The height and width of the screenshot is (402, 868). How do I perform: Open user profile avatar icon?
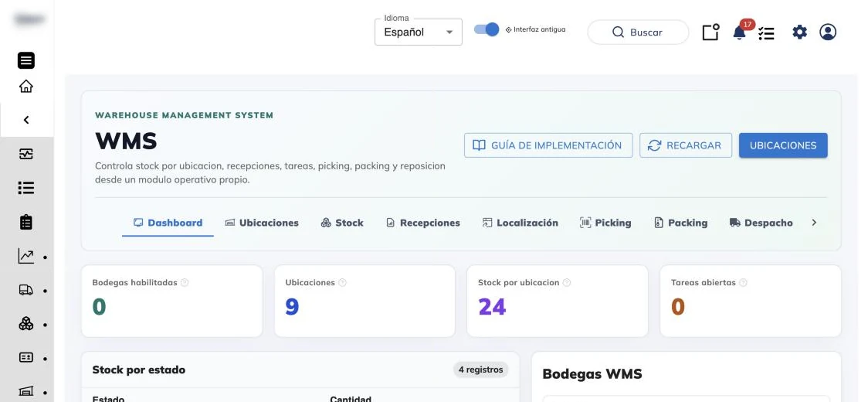(x=828, y=32)
